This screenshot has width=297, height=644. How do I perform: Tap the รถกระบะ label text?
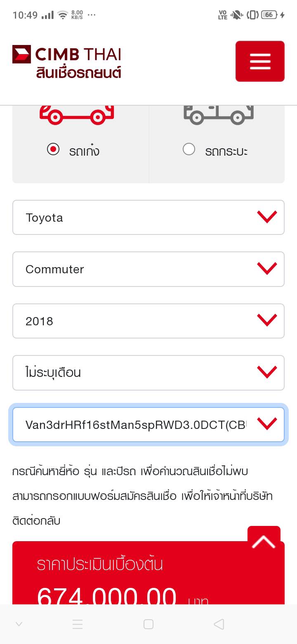click(x=226, y=151)
